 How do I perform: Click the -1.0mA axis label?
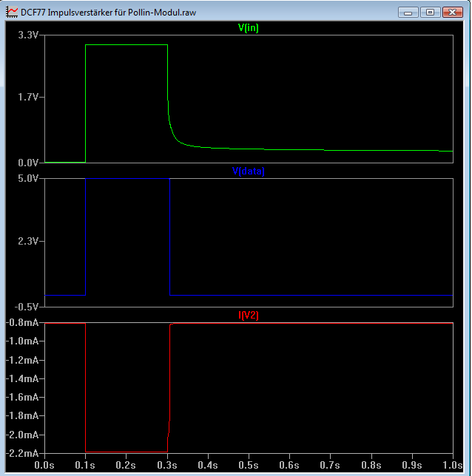pos(22,341)
